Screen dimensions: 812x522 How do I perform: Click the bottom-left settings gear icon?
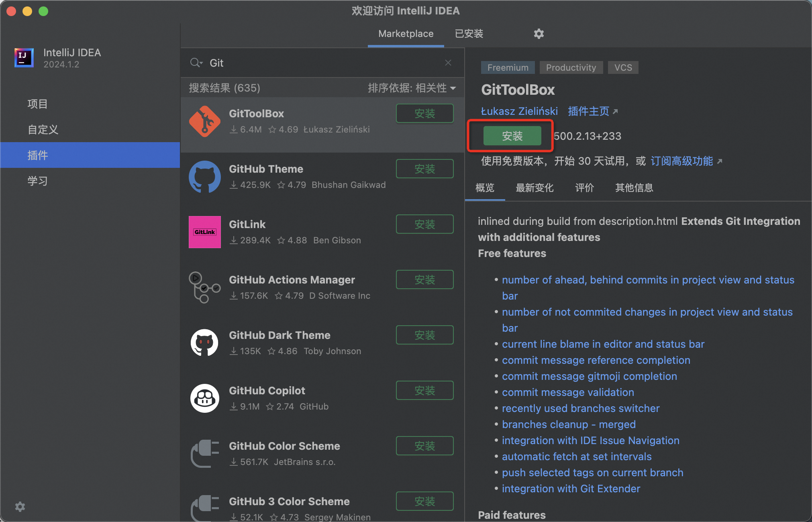point(20,507)
